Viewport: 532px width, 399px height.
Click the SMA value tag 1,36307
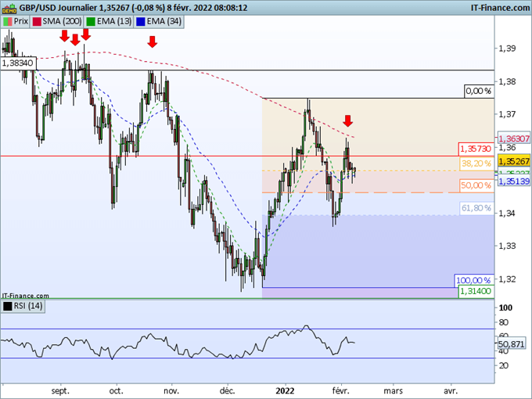click(x=514, y=138)
